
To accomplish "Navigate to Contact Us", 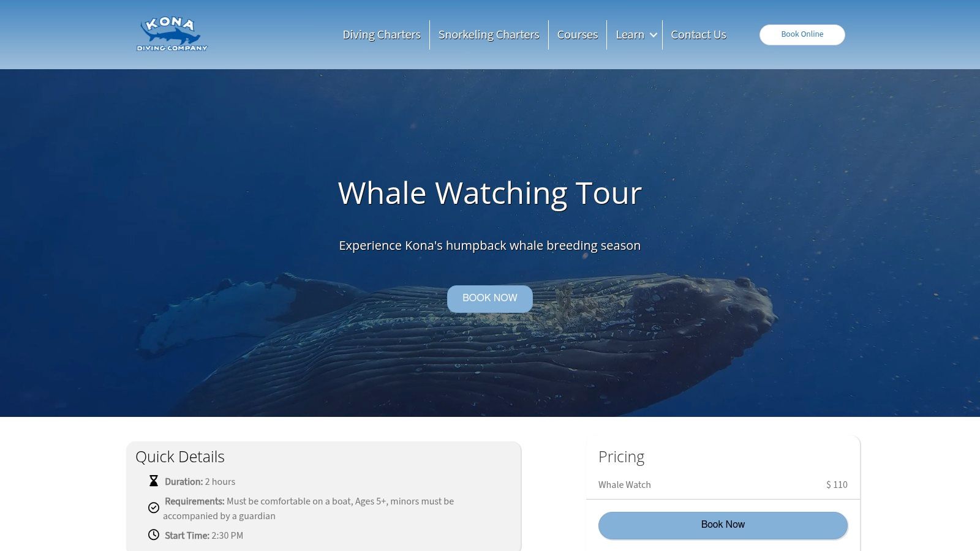I will tap(698, 35).
